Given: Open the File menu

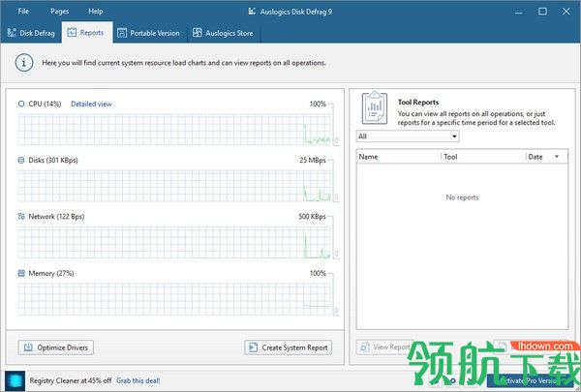Looking at the screenshot, I should click(23, 11).
